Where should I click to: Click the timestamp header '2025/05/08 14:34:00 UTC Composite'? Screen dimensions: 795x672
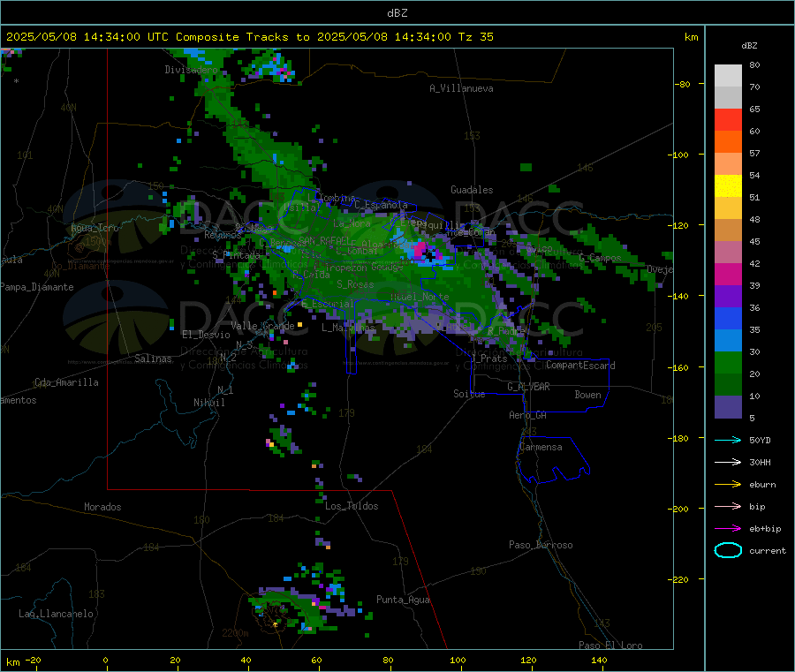[122, 37]
